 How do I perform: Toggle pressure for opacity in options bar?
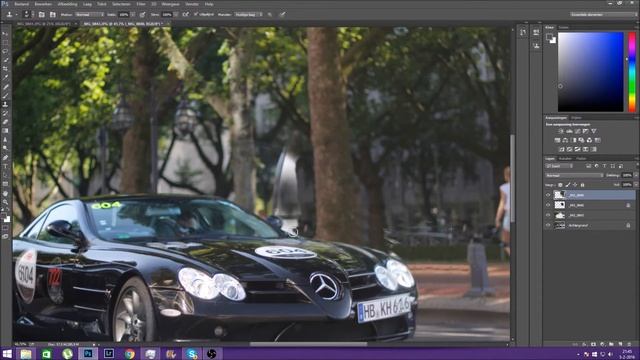coord(142,14)
